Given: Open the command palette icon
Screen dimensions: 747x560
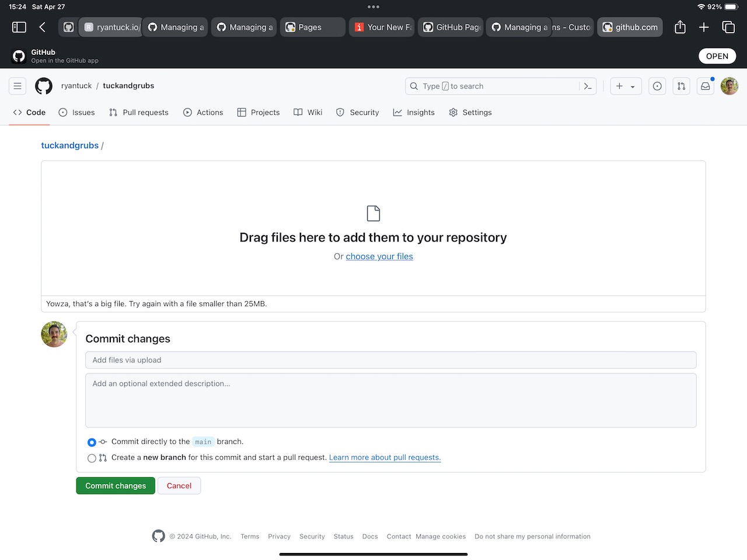Looking at the screenshot, I should pyautogui.click(x=588, y=86).
